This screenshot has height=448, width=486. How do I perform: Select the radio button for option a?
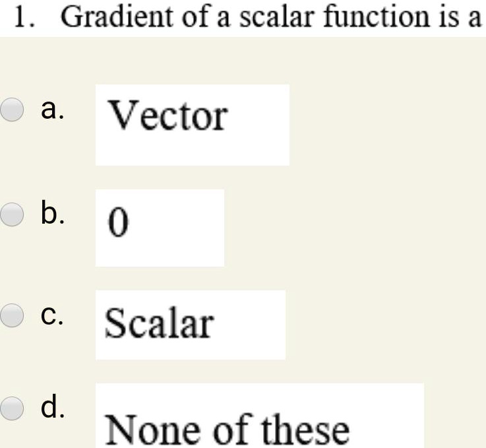(11, 110)
